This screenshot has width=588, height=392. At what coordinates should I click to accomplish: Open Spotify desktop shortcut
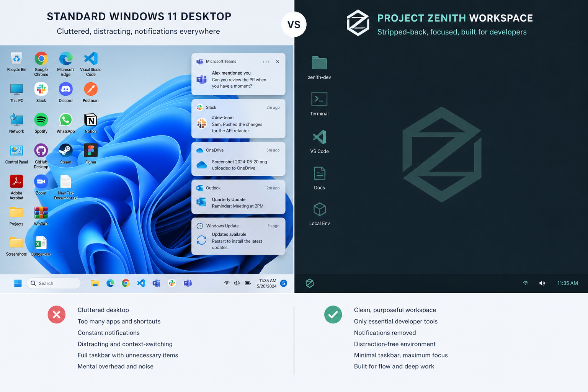41,120
